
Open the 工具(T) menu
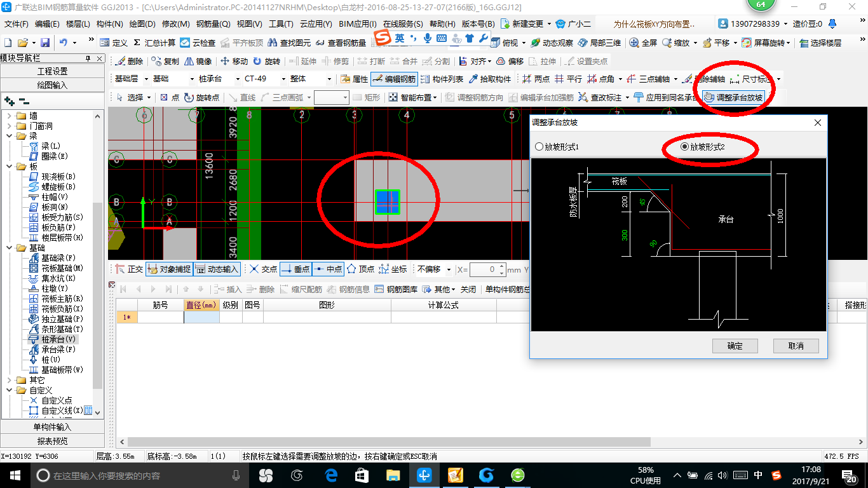click(281, 24)
